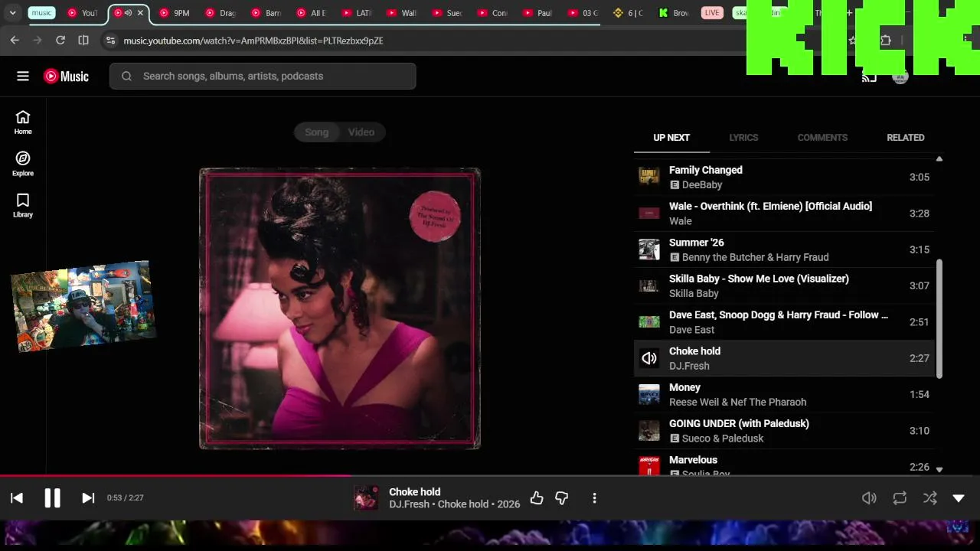
Task: Open the Library sidebar section
Action: pos(23,205)
